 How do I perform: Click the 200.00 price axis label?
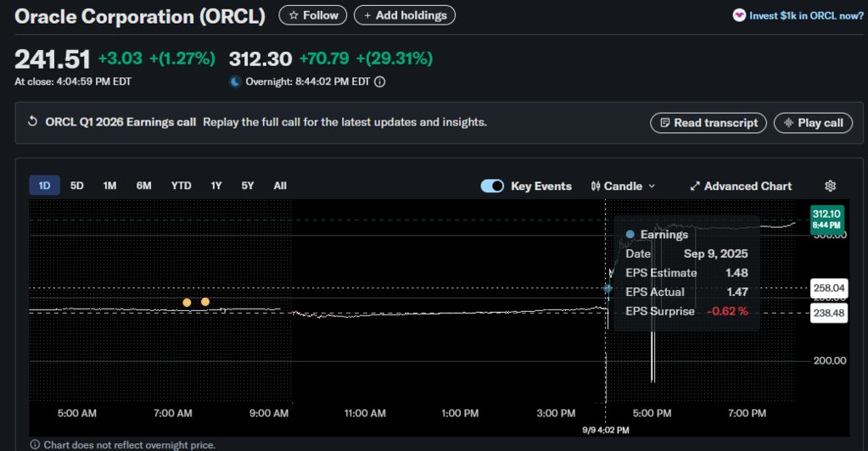(829, 361)
